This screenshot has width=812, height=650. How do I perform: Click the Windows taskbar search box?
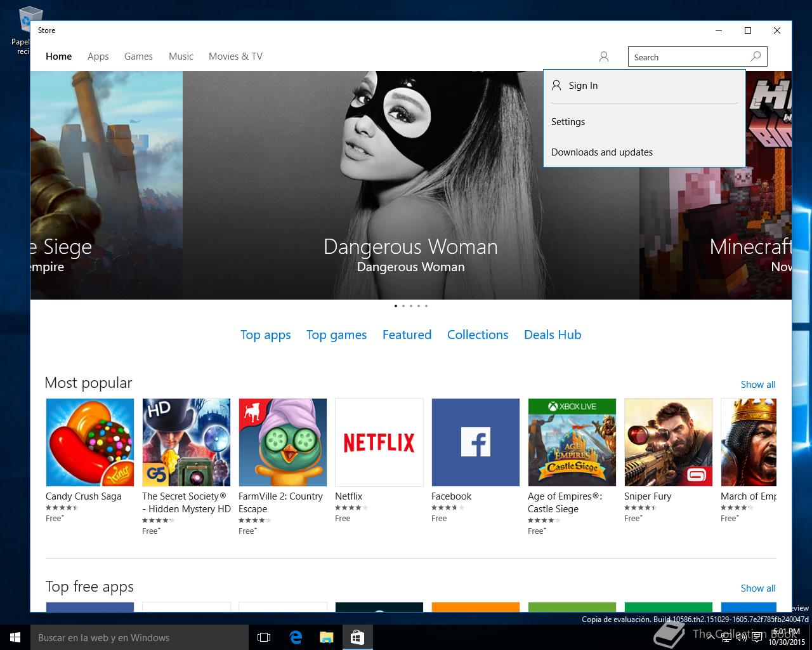140,637
